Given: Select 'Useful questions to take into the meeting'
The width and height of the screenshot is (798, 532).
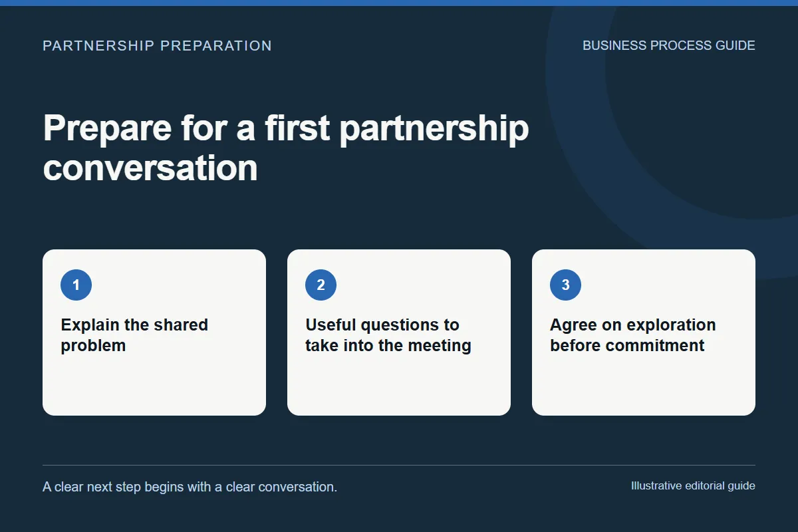Looking at the screenshot, I should point(388,335).
